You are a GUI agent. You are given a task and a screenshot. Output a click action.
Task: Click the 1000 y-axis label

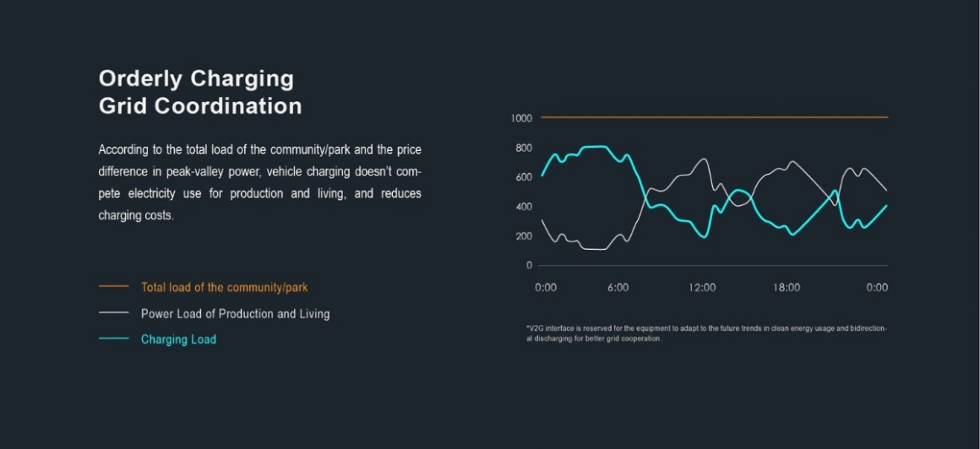[x=521, y=118]
